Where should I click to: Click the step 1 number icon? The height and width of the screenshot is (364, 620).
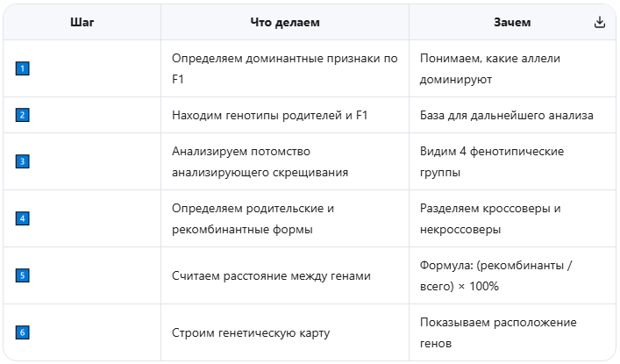pyautogui.click(x=23, y=68)
